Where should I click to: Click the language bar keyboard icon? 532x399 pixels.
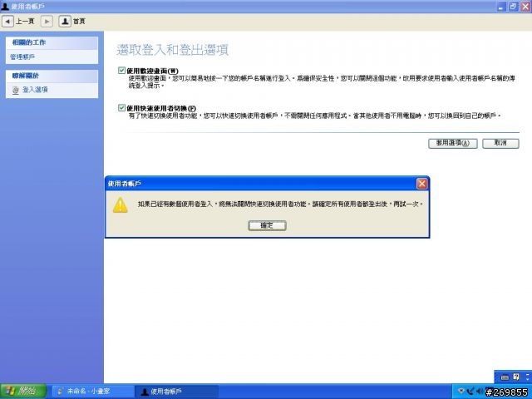505,377
